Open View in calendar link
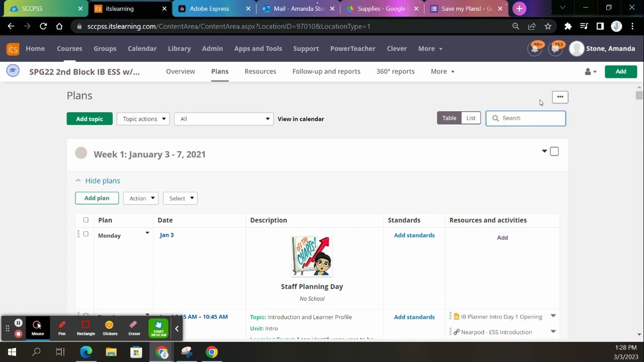The height and width of the screenshot is (362, 644). [301, 119]
